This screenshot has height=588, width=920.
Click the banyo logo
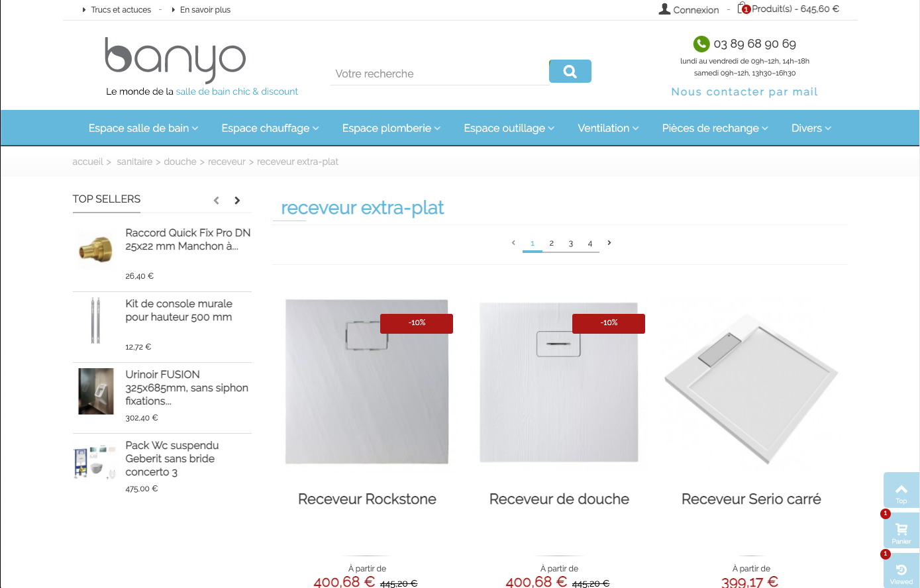click(x=175, y=60)
